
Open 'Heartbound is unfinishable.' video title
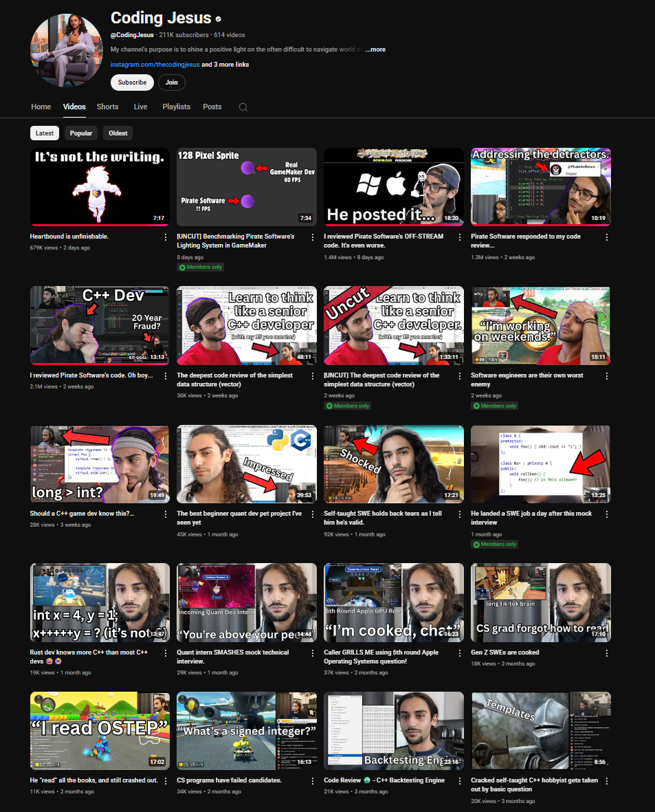coord(69,237)
